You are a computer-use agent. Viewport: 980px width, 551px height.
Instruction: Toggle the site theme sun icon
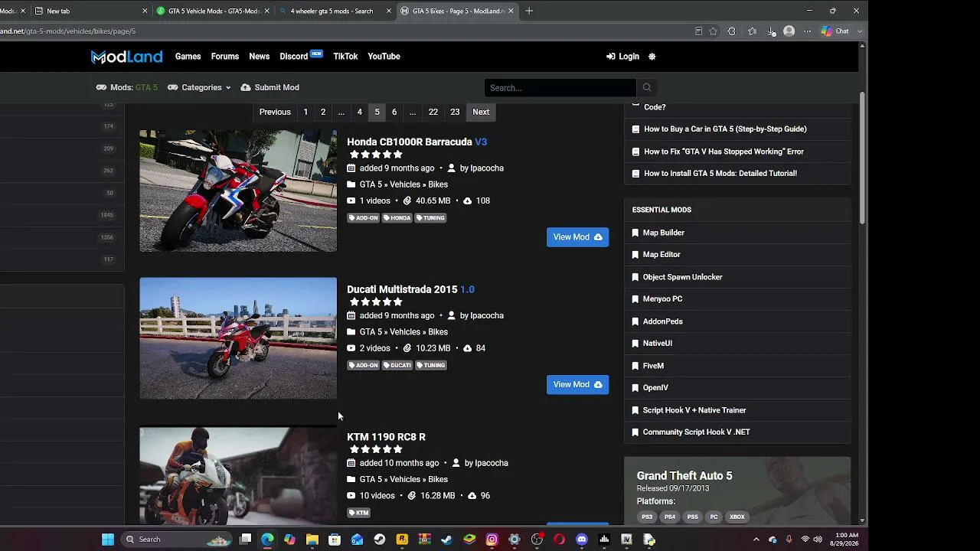(652, 57)
